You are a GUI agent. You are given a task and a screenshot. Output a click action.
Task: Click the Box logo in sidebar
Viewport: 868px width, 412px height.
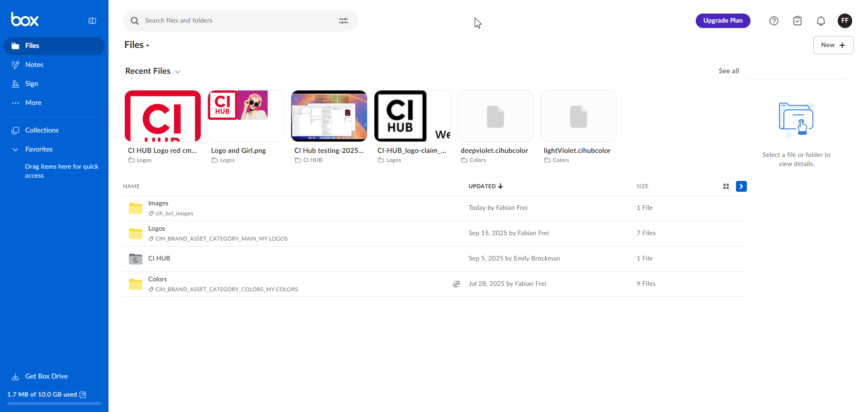(x=25, y=19)
